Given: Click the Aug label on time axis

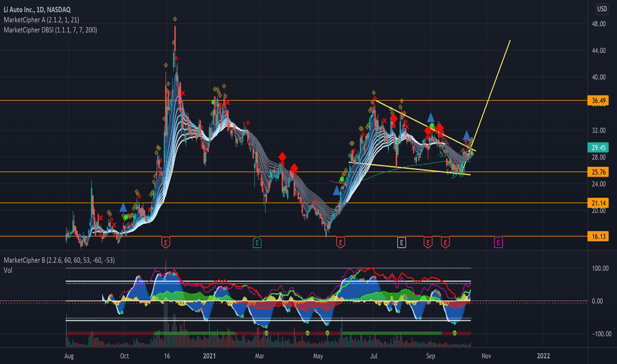Looking at the screenshot, I should pos(69,356).
